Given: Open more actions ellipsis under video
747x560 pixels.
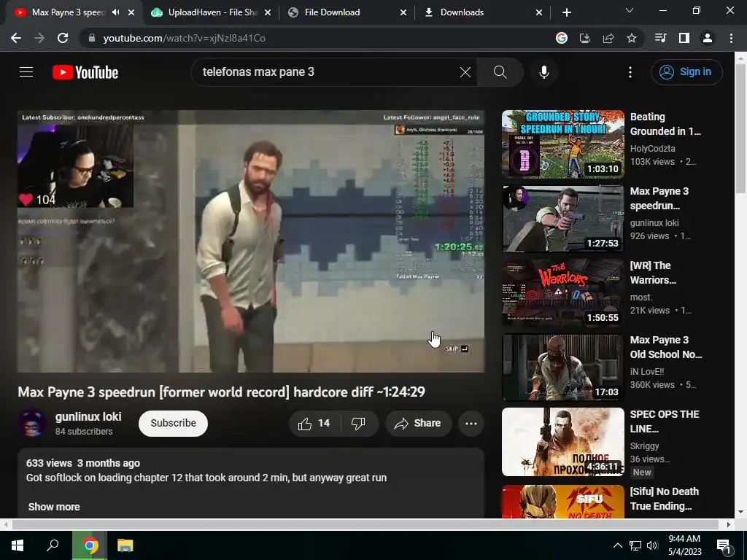Looking at the screenshot, I should point(471,424).
